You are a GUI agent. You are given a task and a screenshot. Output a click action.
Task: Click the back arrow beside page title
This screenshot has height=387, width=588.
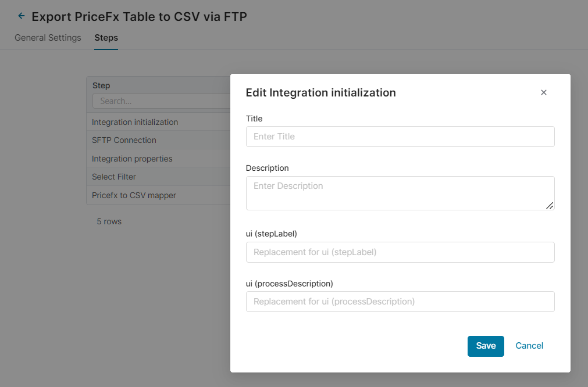click(x=22, y=16)
